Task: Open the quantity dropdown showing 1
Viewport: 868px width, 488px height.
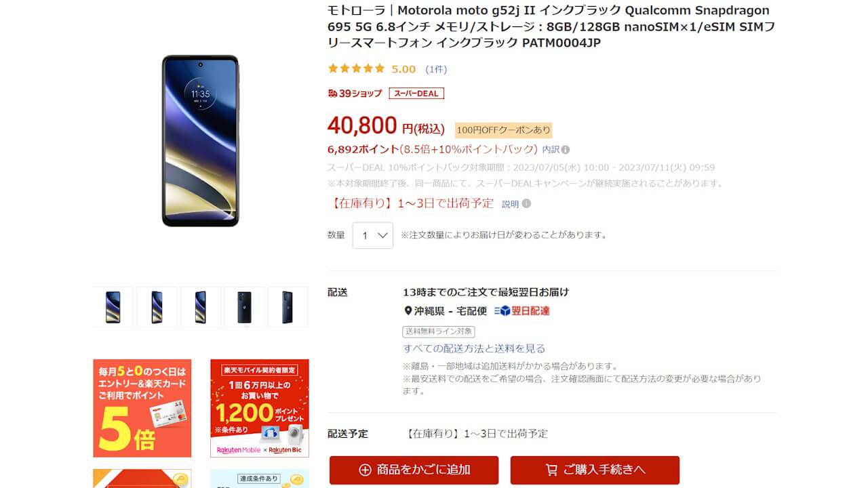Action: point(373,235)
